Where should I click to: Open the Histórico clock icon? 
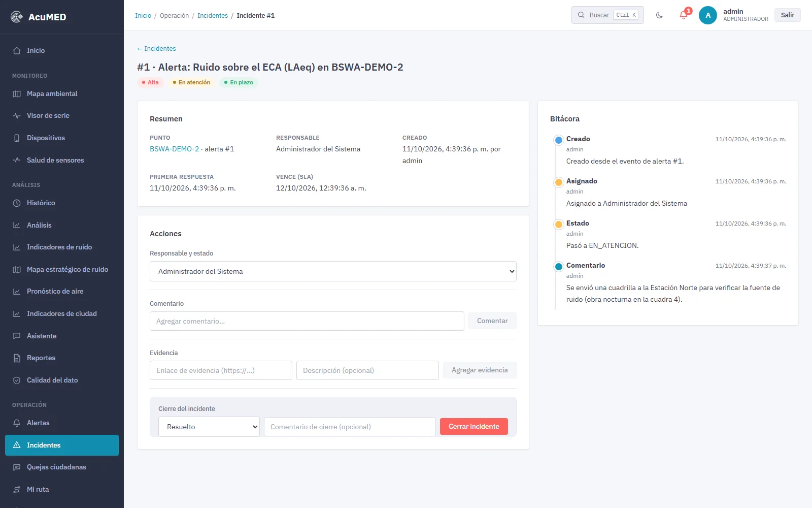(17, 203)
